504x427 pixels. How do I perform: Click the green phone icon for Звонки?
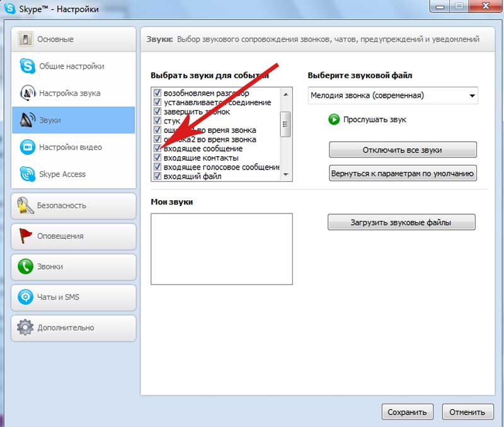pos(25,266)
